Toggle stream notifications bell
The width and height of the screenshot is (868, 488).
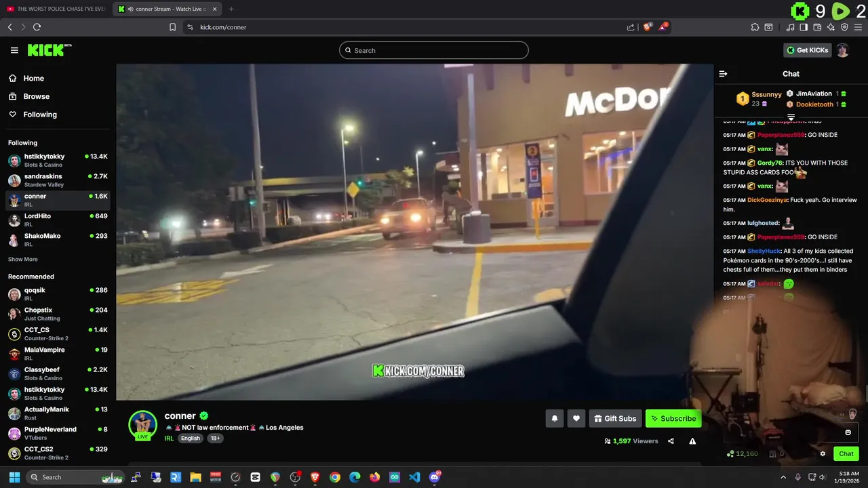(554, 419)
